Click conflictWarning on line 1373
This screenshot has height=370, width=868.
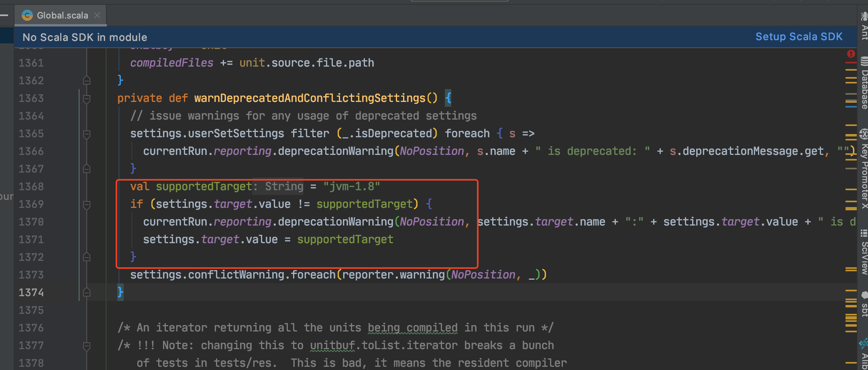click(236, 275)
